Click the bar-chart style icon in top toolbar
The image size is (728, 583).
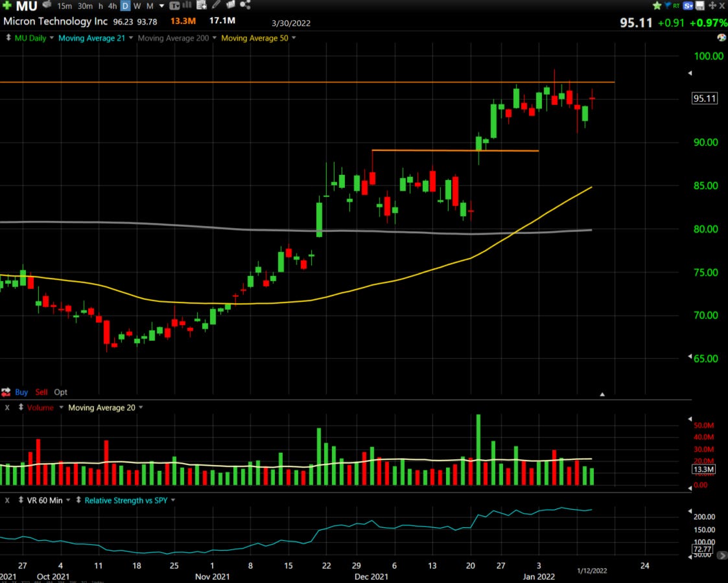coord(187,5)
